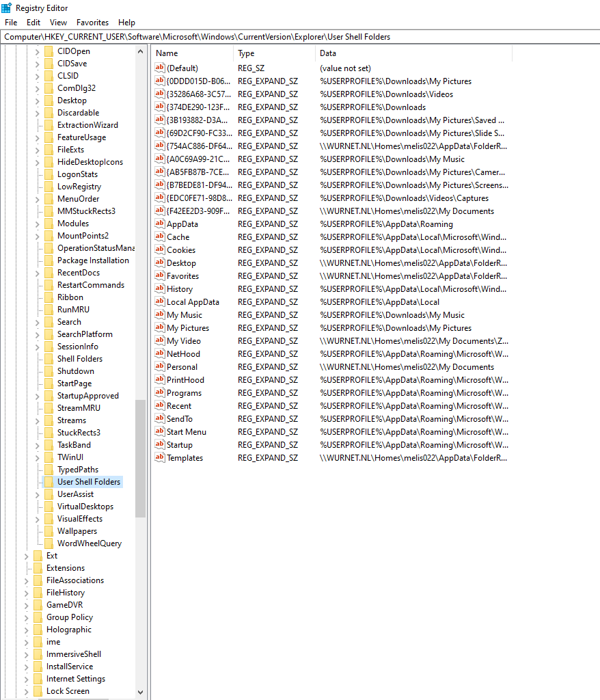Image resolution: width=600 pixels, height=700 pixels.
Task: Click the string value icon for (Default)
Action: coord(160,68)
